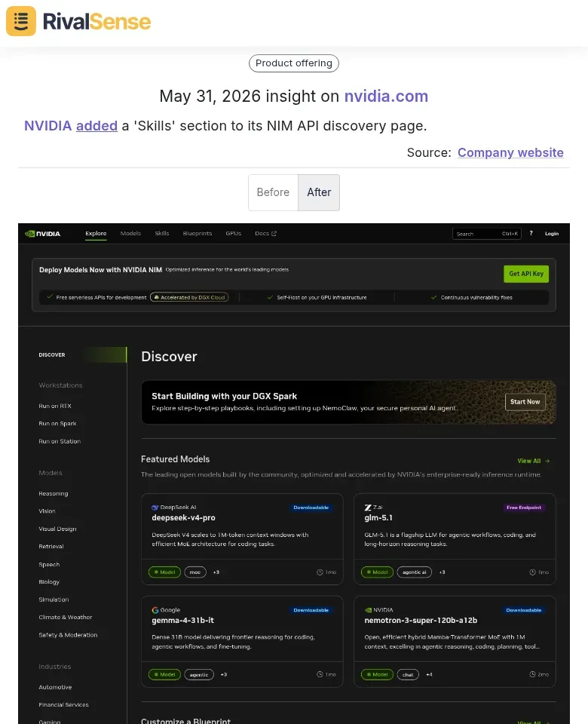Viewport: 588px width, 724px height.
Task: Select Speech in the sidebar
Action: [49, 565]
